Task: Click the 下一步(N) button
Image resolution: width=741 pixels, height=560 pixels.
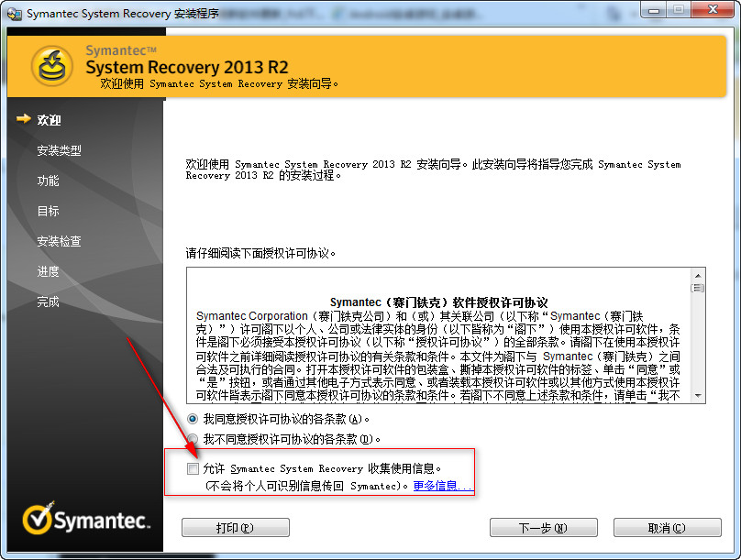Action: click(544, 527)
